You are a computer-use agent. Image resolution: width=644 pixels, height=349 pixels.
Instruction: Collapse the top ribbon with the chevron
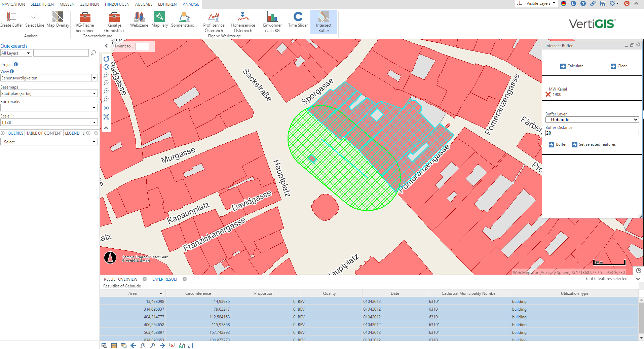[636, 3]
